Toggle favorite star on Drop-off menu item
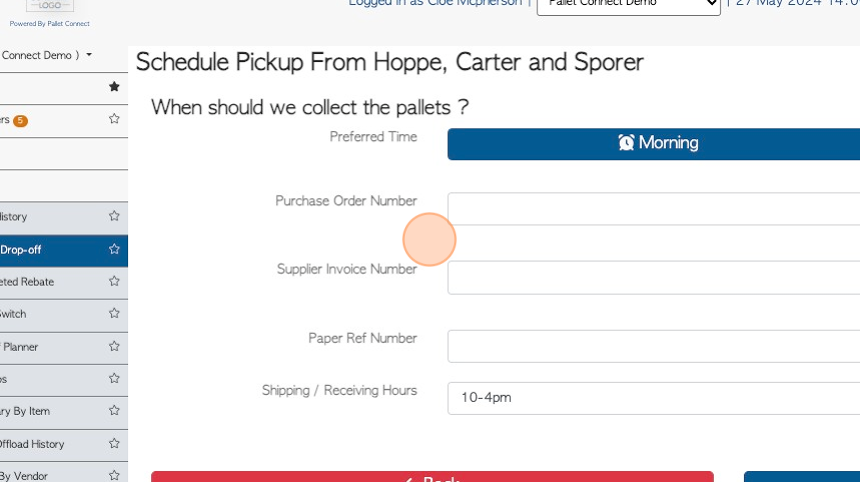Screen dimensions: 860x482 (114, 249)
